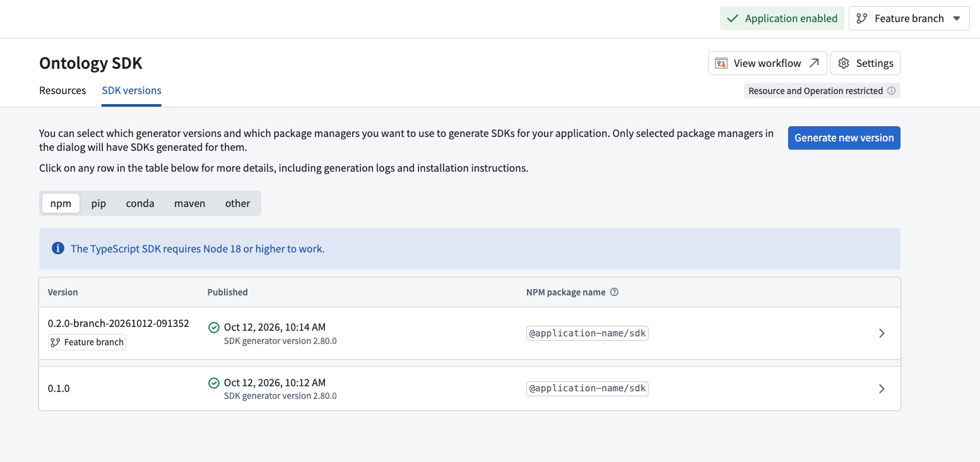
Task: Click the external arrow icon on View workflow
Action: (x=814, y=63)
